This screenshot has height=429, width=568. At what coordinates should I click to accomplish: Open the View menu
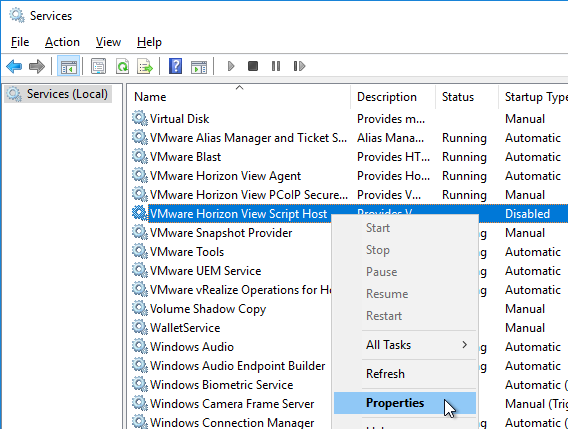pyautogui.click(x=108, y=42)
